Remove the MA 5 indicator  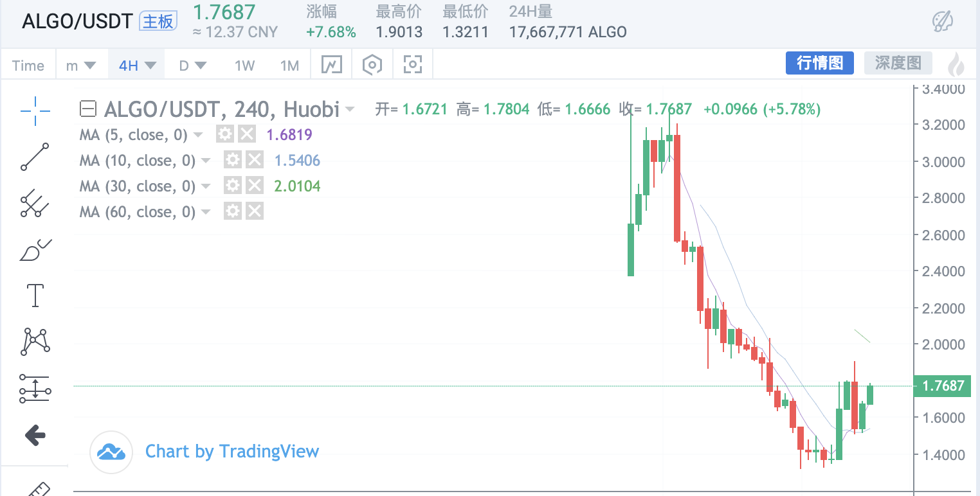coord(248,134)
